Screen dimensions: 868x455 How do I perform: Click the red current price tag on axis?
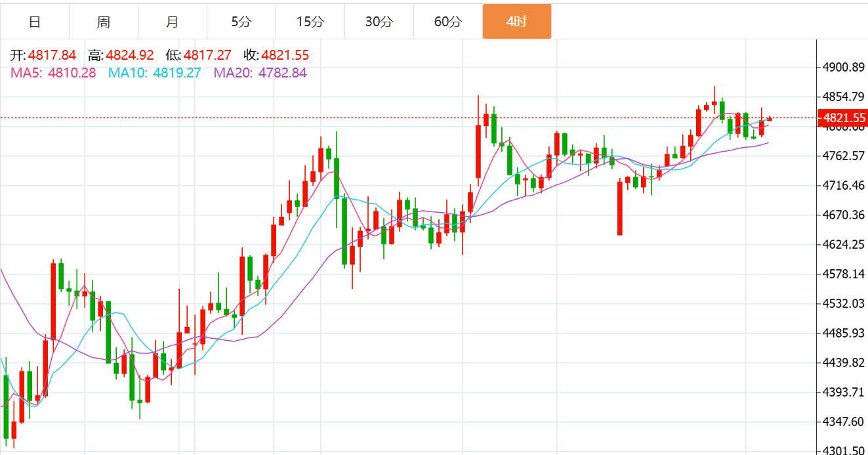842,118
